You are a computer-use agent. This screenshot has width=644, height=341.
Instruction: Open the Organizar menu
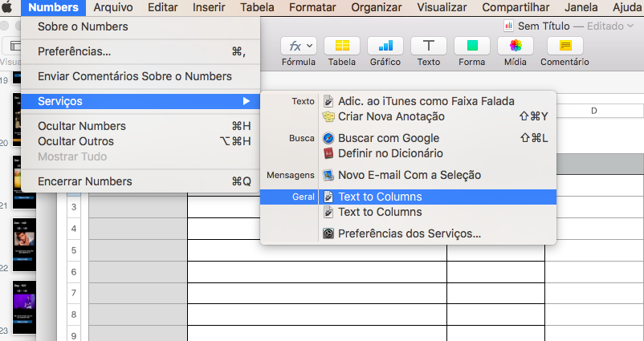tap(377, 7)
